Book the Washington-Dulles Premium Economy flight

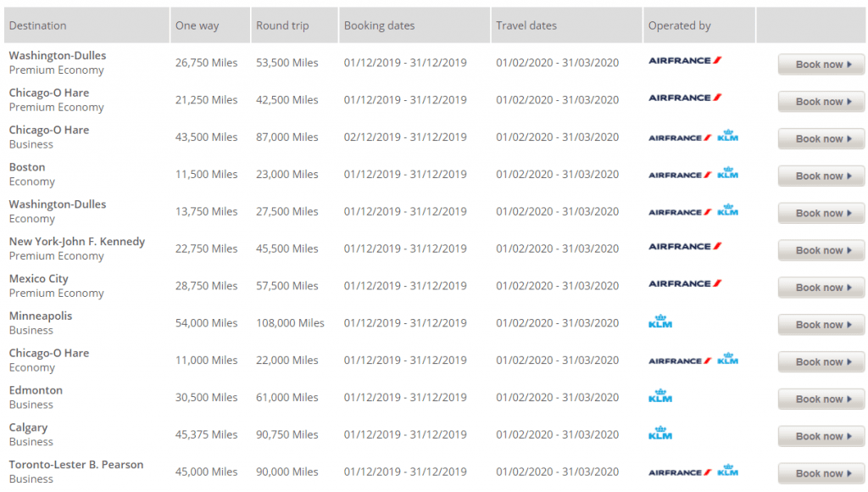click(821, 64)
